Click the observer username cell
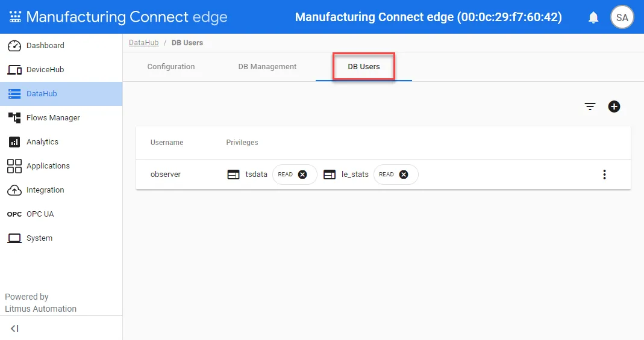Image resolution: width=644 pixels, height=340 pixels. (166, 175)
